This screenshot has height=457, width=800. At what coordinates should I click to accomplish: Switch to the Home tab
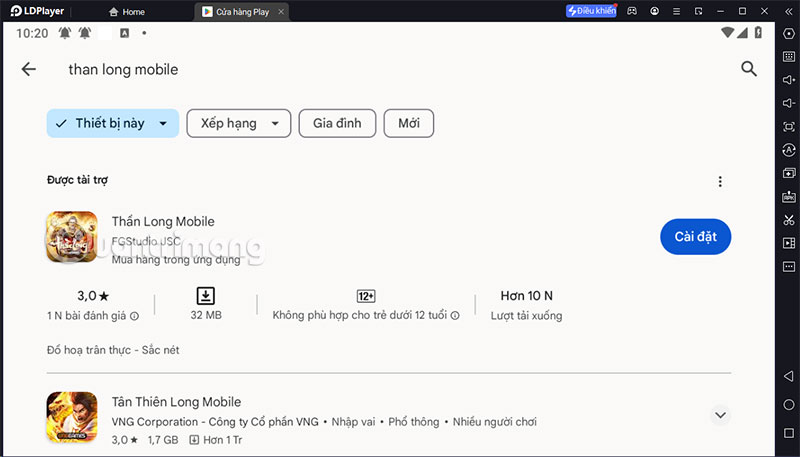click(x=127, y=12)
